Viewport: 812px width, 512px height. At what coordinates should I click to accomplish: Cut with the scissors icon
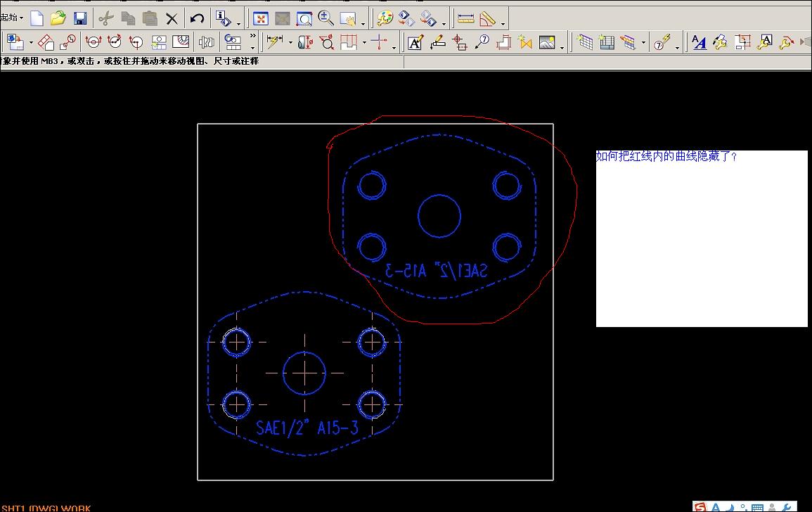coord(106,19)
